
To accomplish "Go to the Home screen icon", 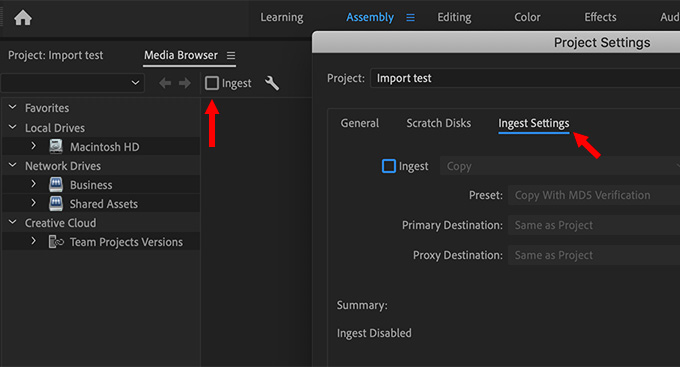I will point(23,18).
